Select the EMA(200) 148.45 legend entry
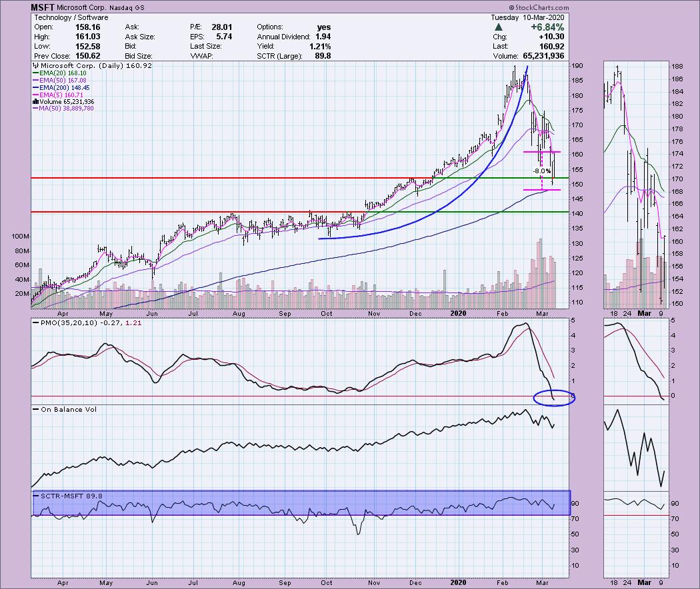Viewport: 700px width, 589px height. 61,88
